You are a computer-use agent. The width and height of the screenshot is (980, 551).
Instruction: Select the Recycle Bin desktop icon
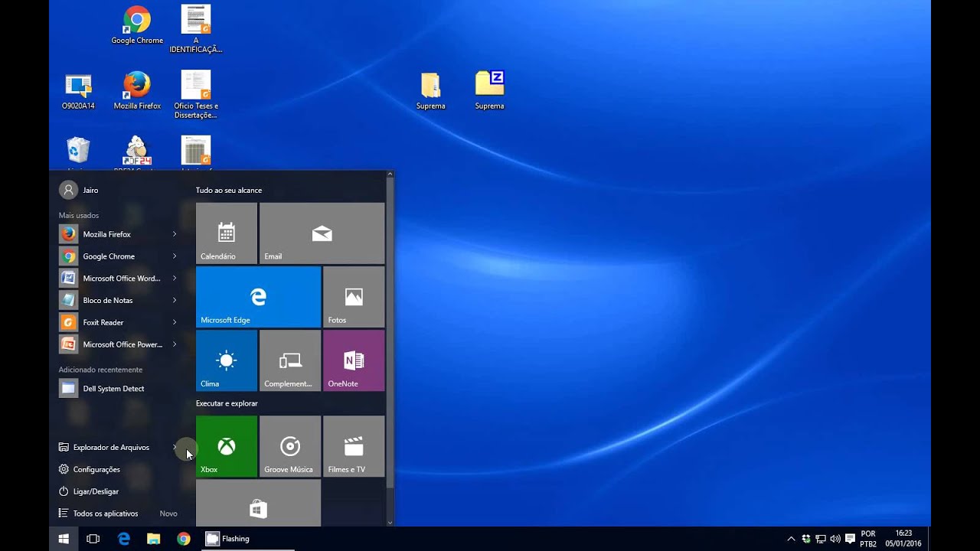tap(78, 152)
